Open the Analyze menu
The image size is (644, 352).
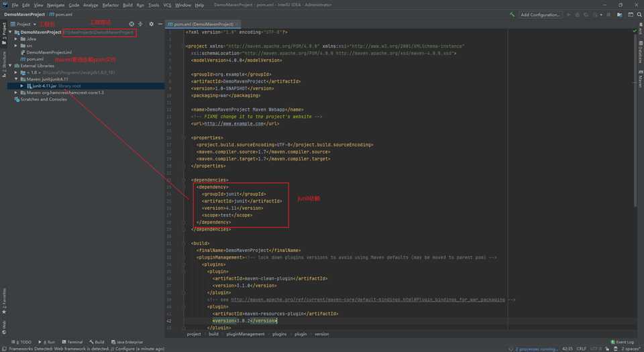pos(91,5)
